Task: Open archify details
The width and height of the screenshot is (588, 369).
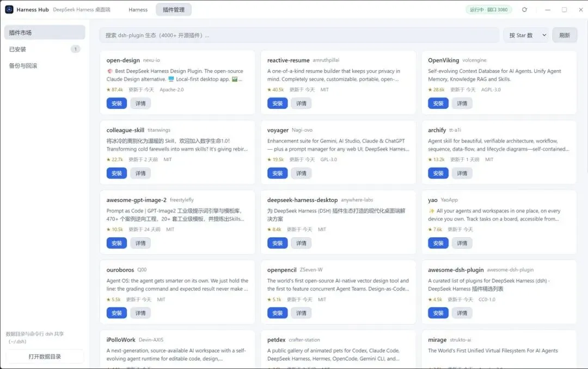Action: pos(462,173)
